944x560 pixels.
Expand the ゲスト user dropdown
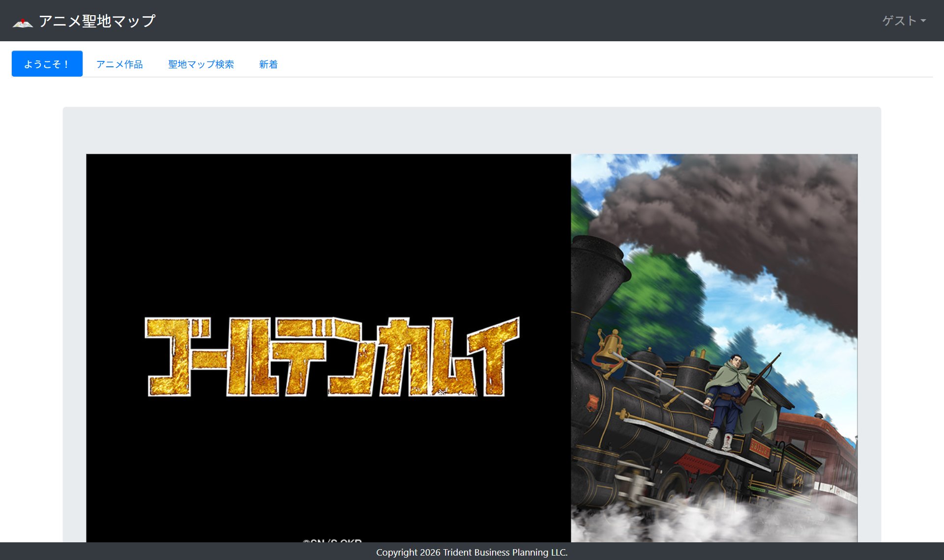tap(904, 21)
